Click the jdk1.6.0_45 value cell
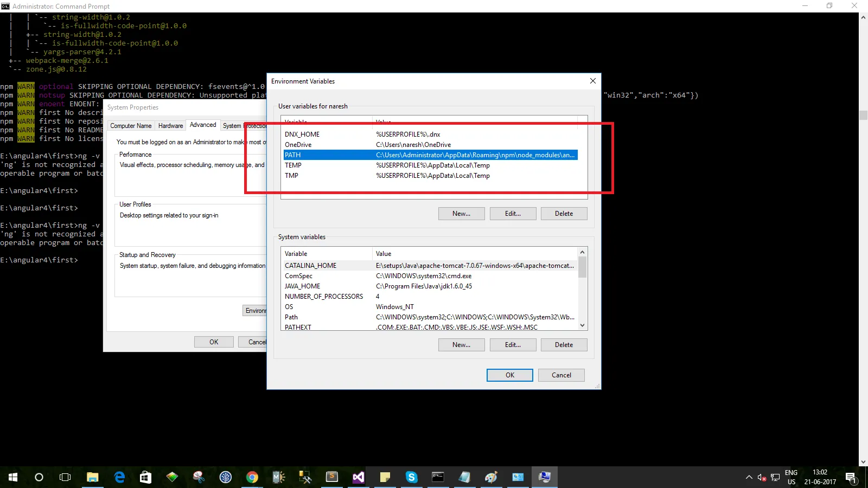 [424, 286]
